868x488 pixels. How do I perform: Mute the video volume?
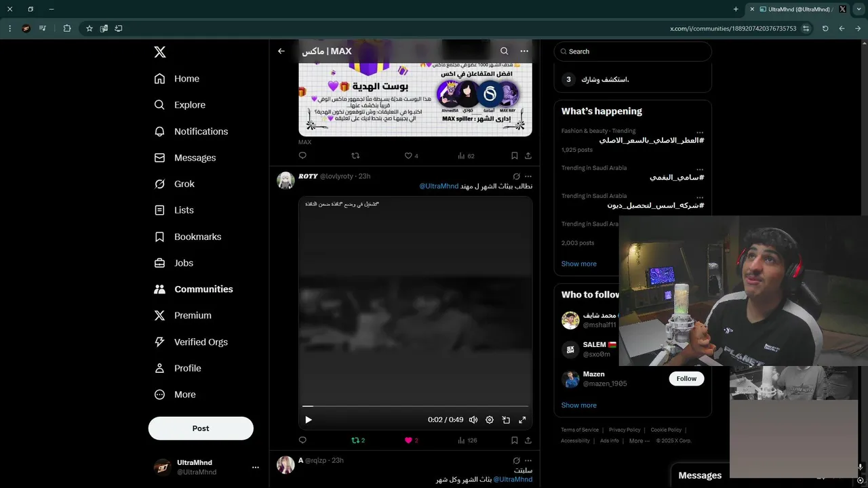pyautogui.click(x=473, y=420)
